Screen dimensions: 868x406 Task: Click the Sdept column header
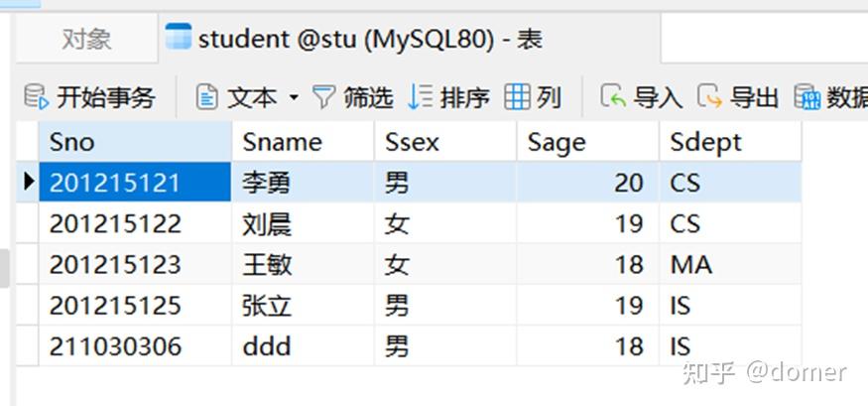[730, 142]
